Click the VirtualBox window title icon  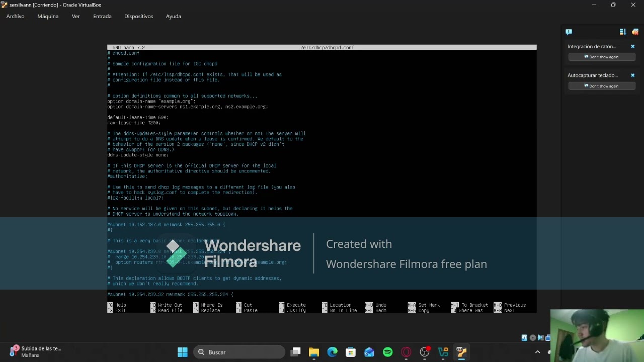(x=4, y=5)
